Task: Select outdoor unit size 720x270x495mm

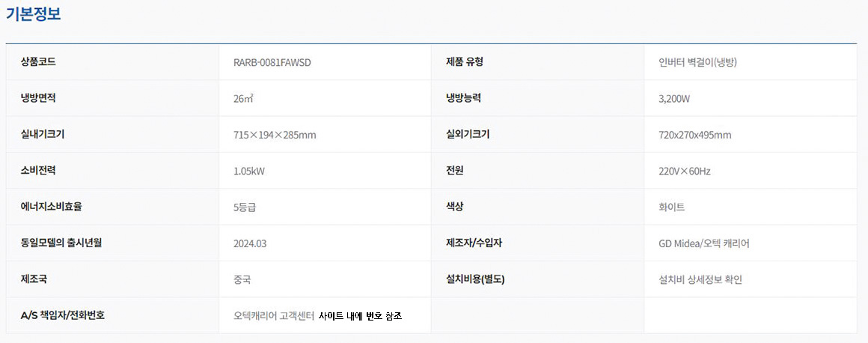Action: tap(689, 135)
